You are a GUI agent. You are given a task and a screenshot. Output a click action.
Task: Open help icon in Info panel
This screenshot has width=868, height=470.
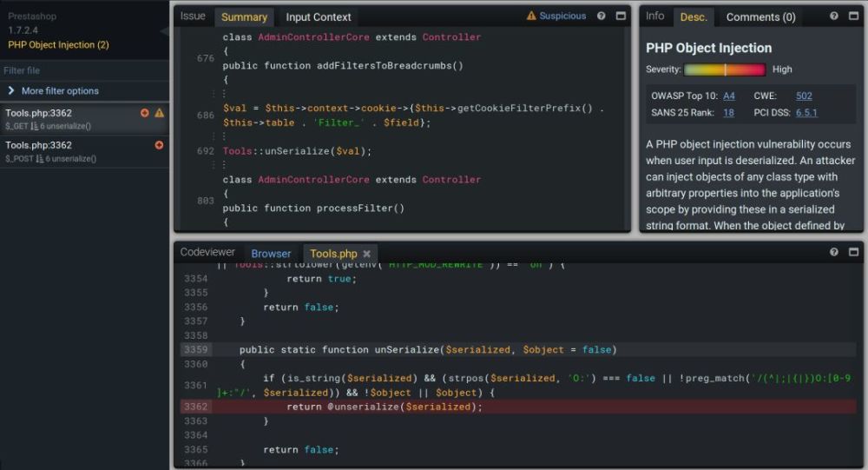[x=833, y=17]
